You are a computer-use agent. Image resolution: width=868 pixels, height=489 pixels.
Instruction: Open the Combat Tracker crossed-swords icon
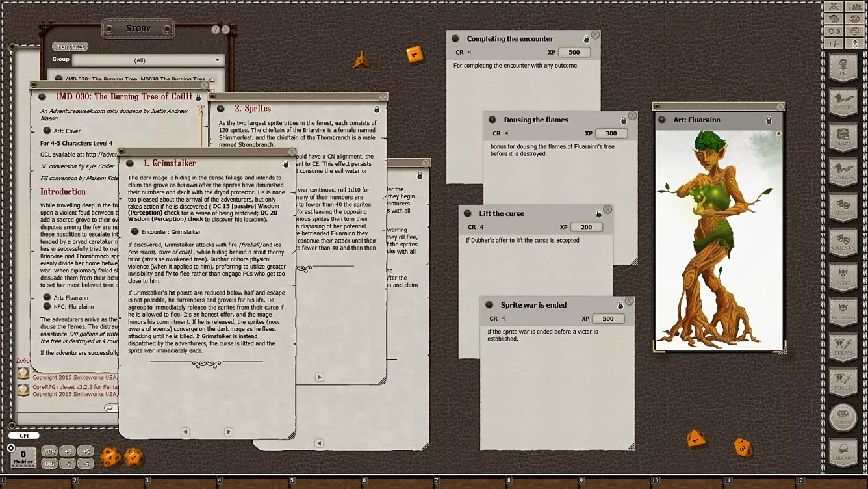(x=834, y=7)
